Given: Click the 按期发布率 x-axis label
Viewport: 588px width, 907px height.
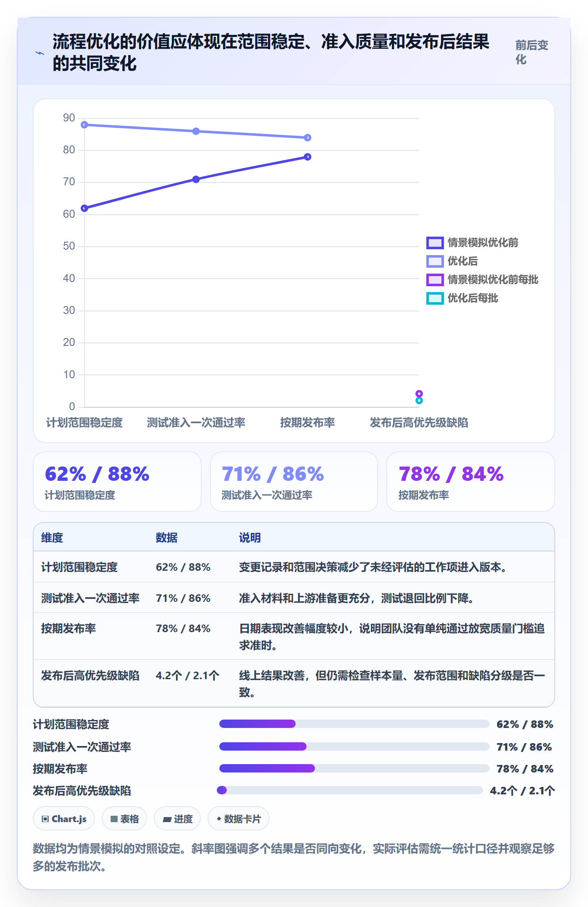Looking at the screenshot, I should click(307, 422).
